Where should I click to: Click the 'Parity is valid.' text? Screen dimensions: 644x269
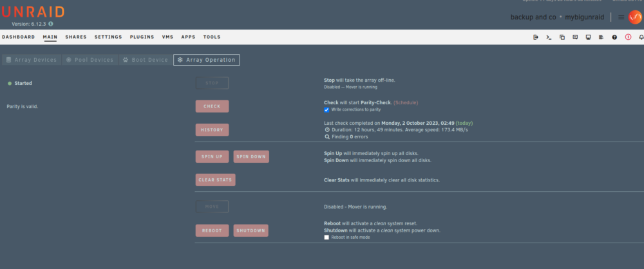click(x=23, y=107)
